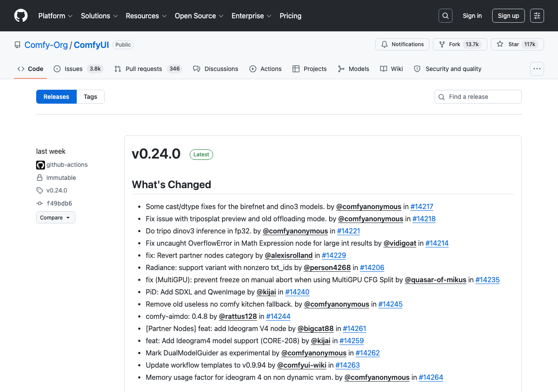Open pull request #14262
The width and height of the screenshot is (558, 392).
[367, 353]
